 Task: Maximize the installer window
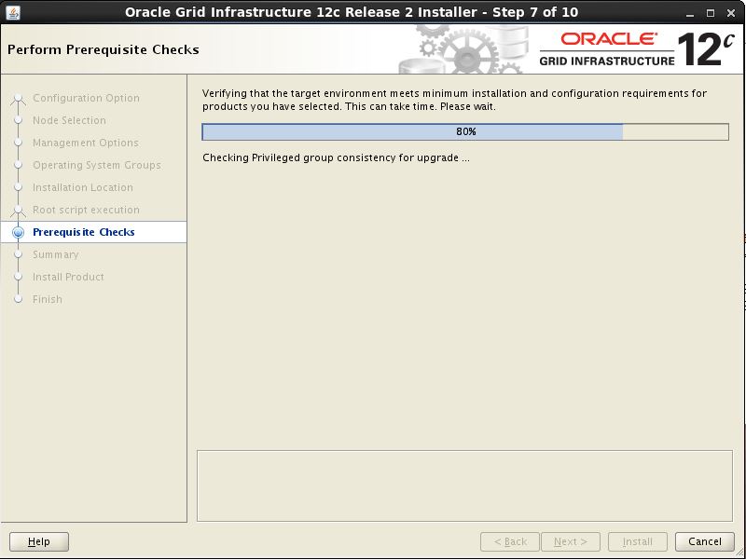711,13
